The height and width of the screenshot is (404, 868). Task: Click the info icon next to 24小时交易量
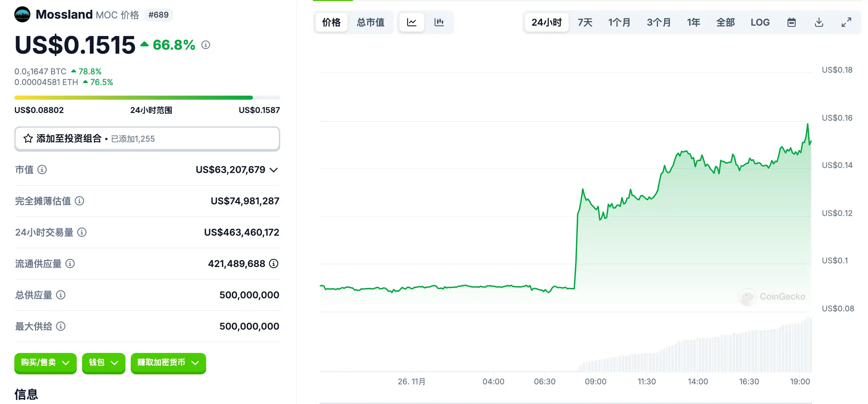pyautogui.click(x=82, y=232)
